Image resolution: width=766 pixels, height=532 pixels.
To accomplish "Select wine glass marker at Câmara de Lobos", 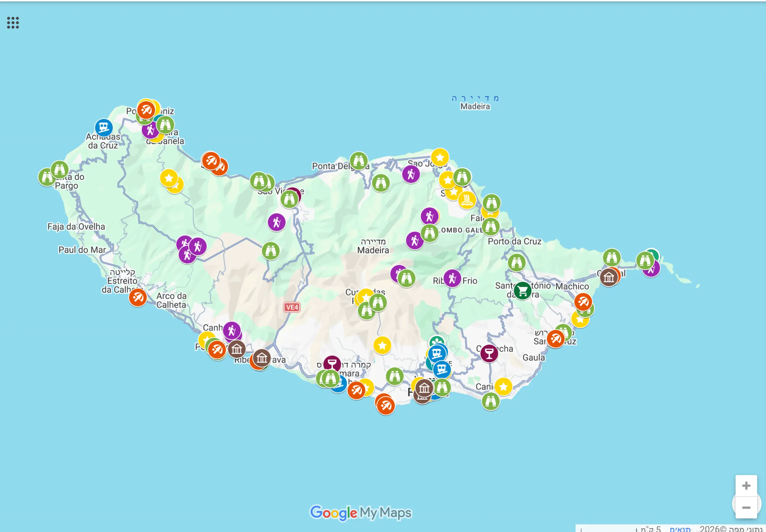I will coord(332,363).
